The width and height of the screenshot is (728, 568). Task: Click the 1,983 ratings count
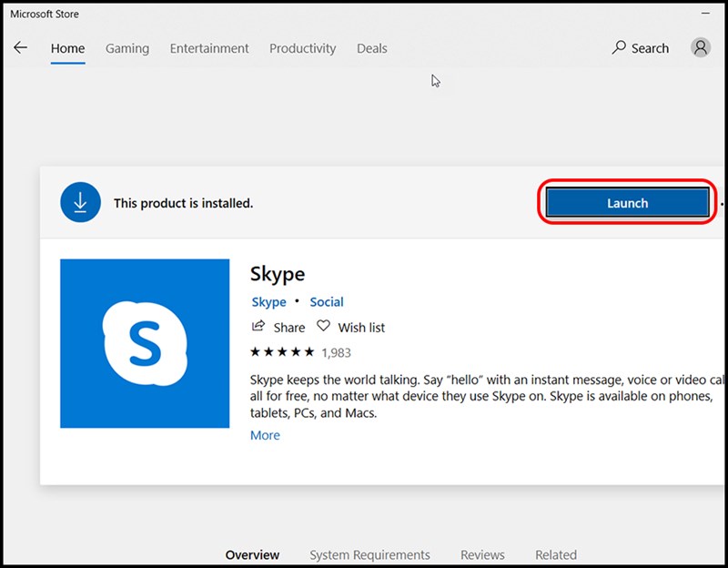336,353
